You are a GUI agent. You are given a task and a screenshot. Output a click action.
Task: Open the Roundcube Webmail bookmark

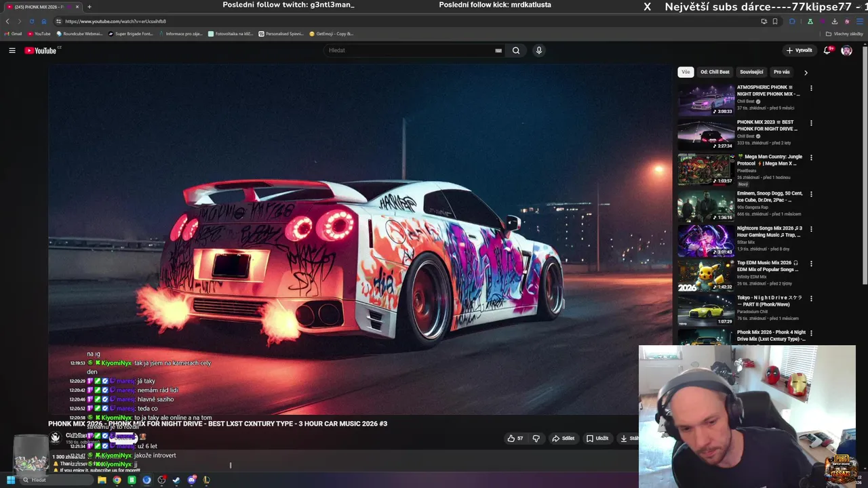[80, 33]
